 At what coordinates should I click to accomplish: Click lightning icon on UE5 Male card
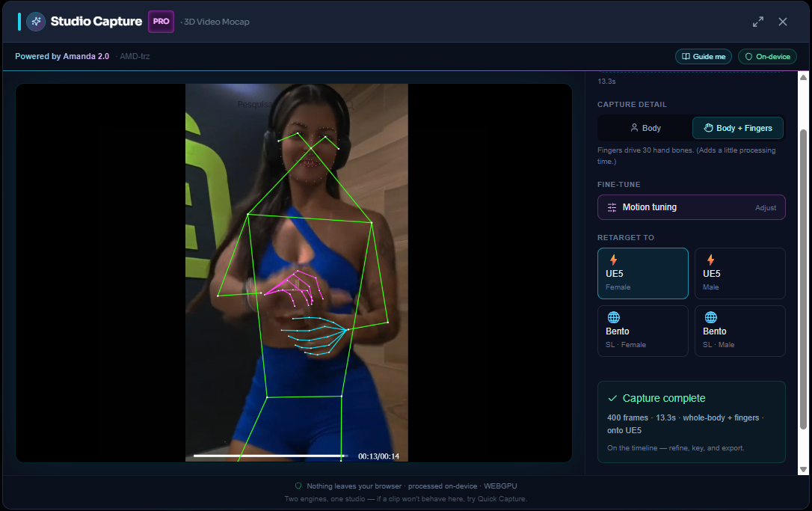pos(710,260)
